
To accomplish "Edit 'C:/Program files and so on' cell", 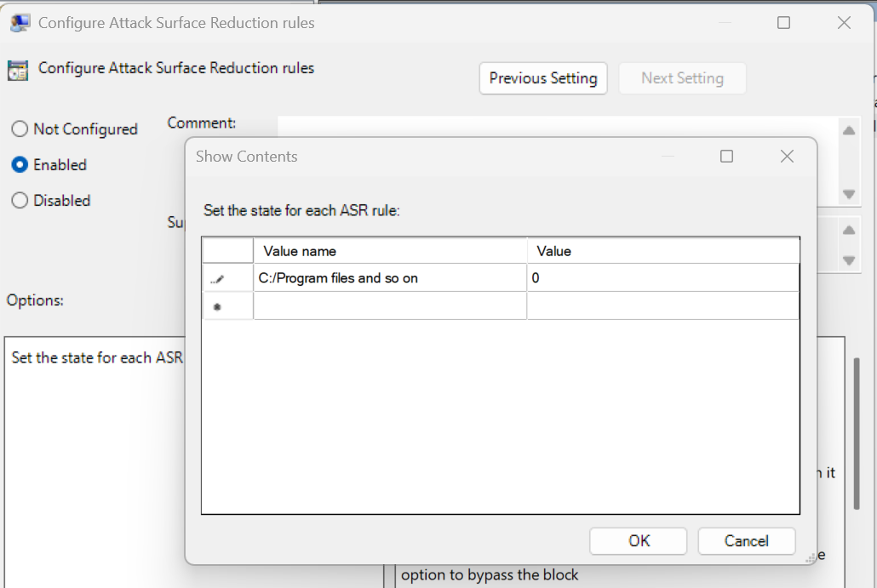I will 390,277.
